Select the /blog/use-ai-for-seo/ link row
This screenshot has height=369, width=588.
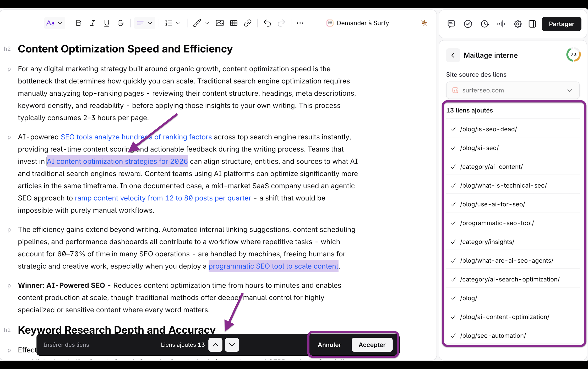(x=513, y=204)
